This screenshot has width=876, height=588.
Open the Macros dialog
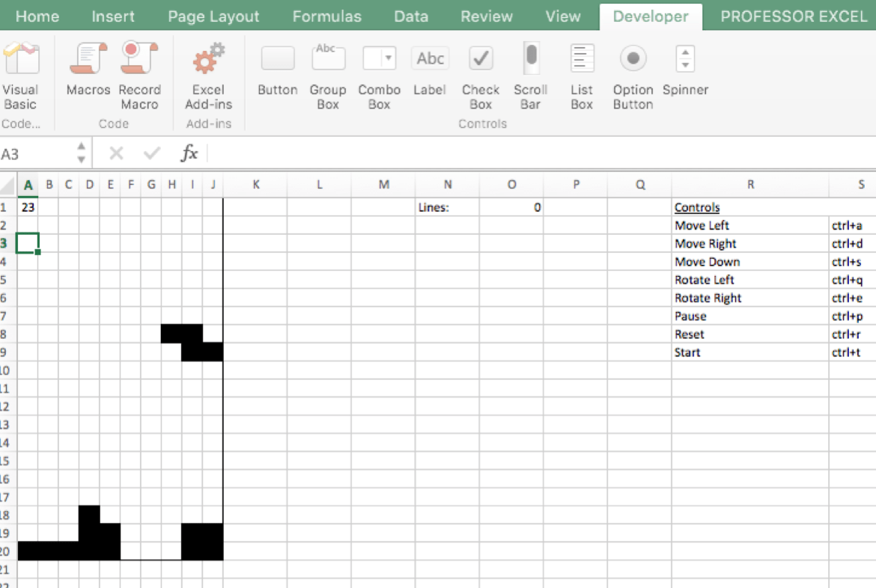88,73
